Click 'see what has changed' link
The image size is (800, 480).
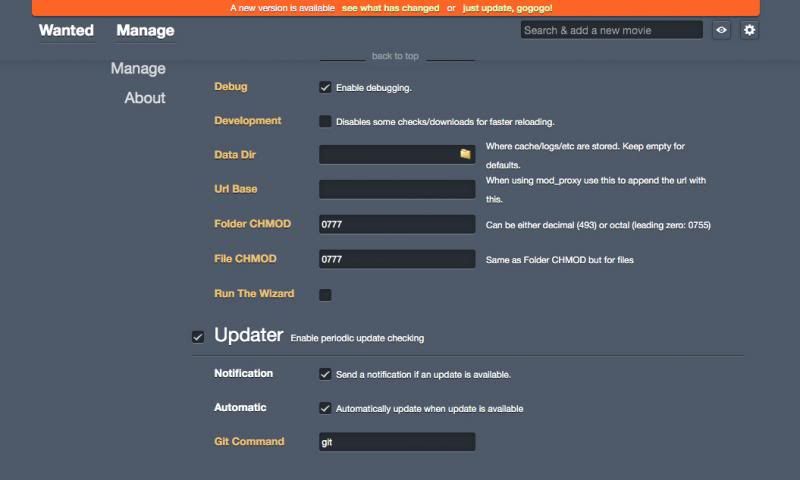(390, 8)
